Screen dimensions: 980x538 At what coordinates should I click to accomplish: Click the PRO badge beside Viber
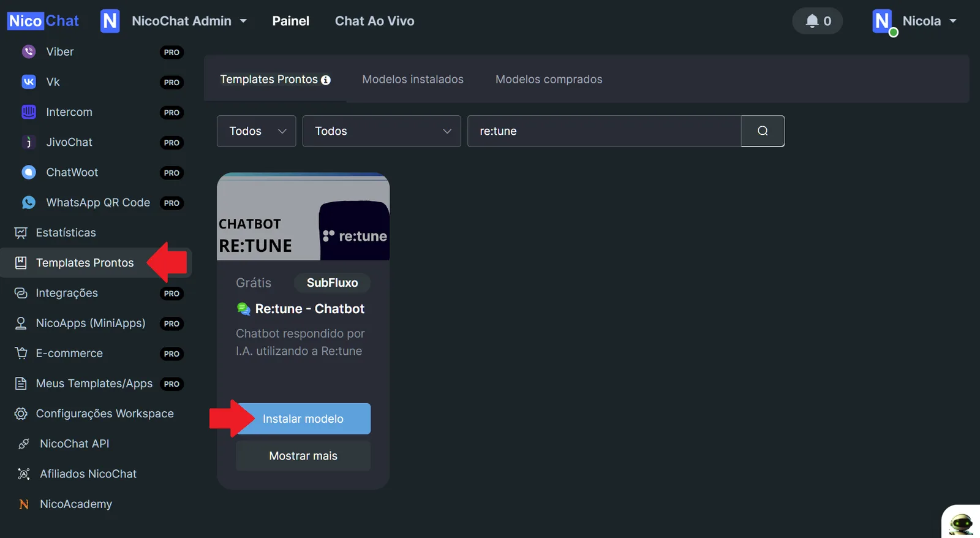pos(171,52)
